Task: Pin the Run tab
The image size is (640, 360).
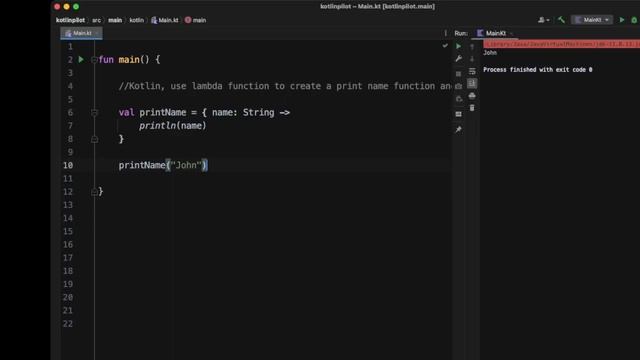Action: click(x=458, y=129)
